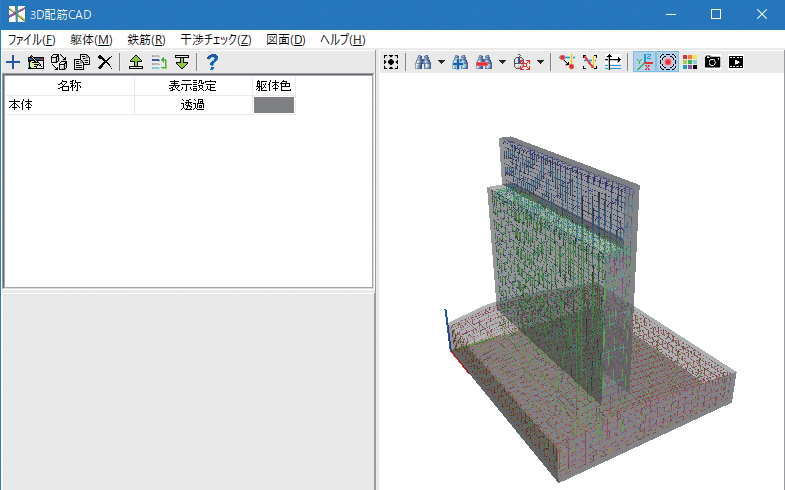The height and width of the screenshot is (490, 785).
Task: Open the color palette grid icon
Action: (x=690, y=62)
